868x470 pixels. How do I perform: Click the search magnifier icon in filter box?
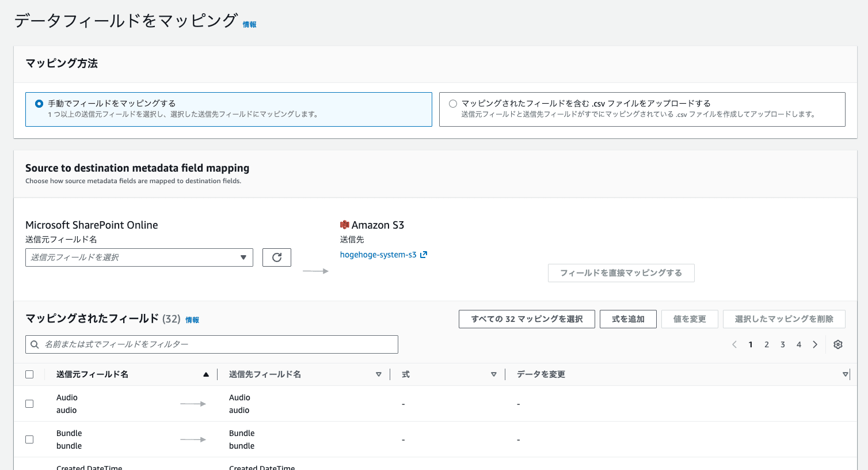coord(35,344)
